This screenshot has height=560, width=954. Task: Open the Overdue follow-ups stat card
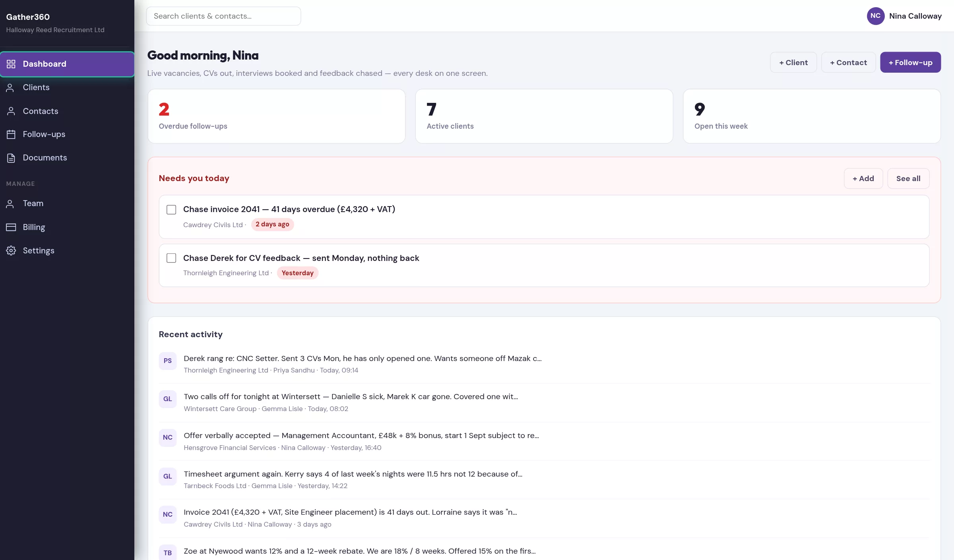(x=277, y=116)
